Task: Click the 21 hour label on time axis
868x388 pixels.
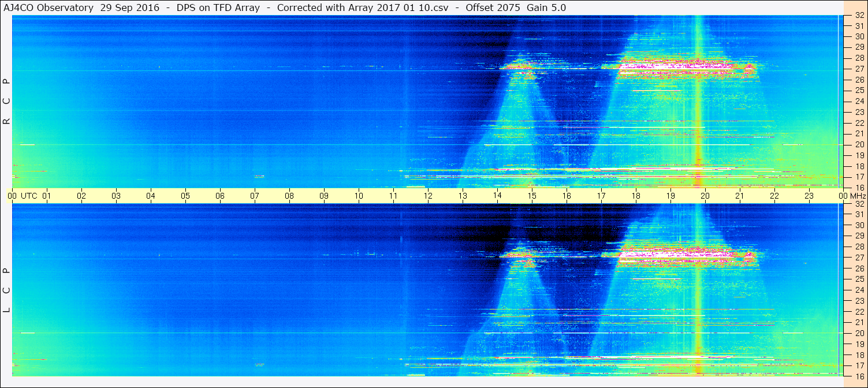Action: [740, 196]
